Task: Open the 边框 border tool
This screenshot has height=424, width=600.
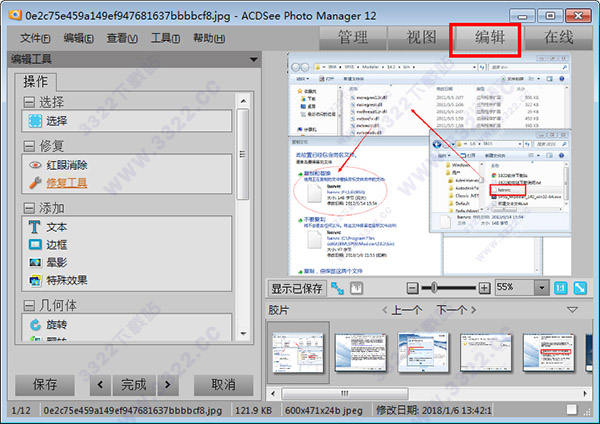Action: pyautogui.click(x=48, y=245)
